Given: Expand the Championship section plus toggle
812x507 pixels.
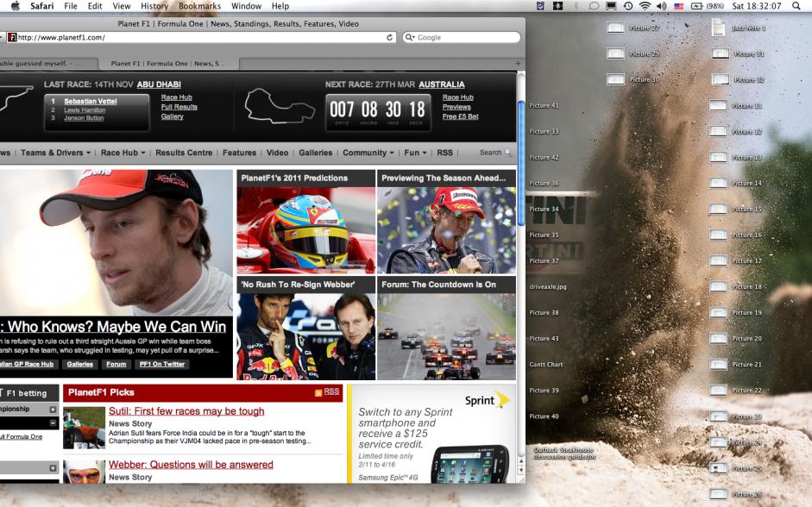Looking at the screenshot, I should click(53, 410).
